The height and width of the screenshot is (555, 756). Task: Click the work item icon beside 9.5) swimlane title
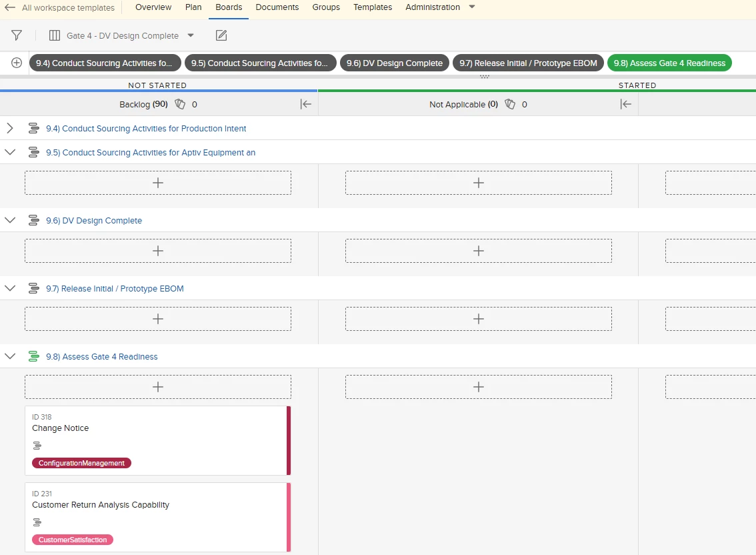(33, 152)
